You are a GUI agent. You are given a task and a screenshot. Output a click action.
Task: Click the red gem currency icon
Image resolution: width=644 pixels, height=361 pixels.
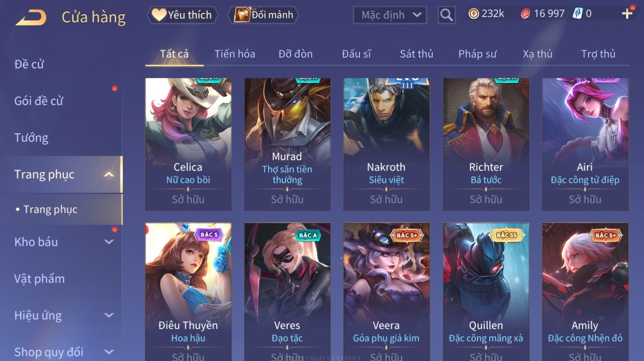pos(525,14)
